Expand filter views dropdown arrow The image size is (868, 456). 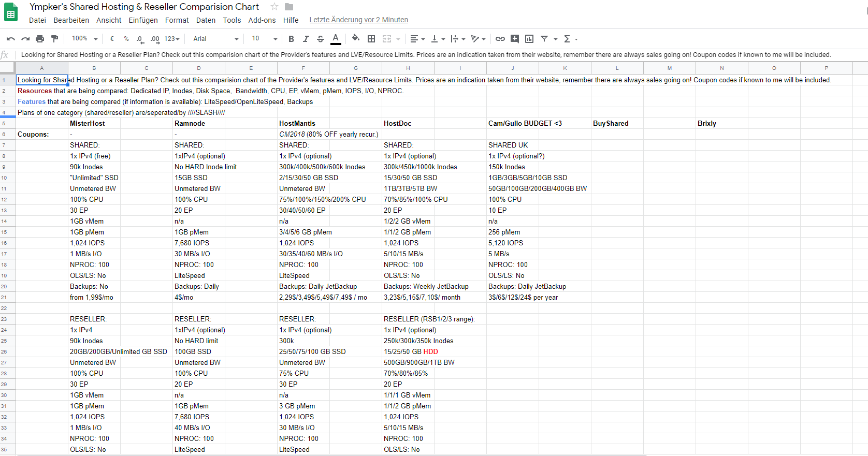(556, 39)
